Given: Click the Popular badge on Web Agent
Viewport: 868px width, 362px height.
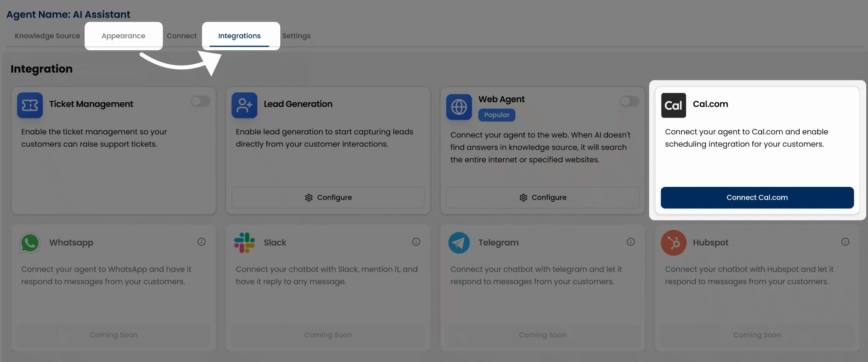Looking at the screenshot, I should tap(496, 115).
